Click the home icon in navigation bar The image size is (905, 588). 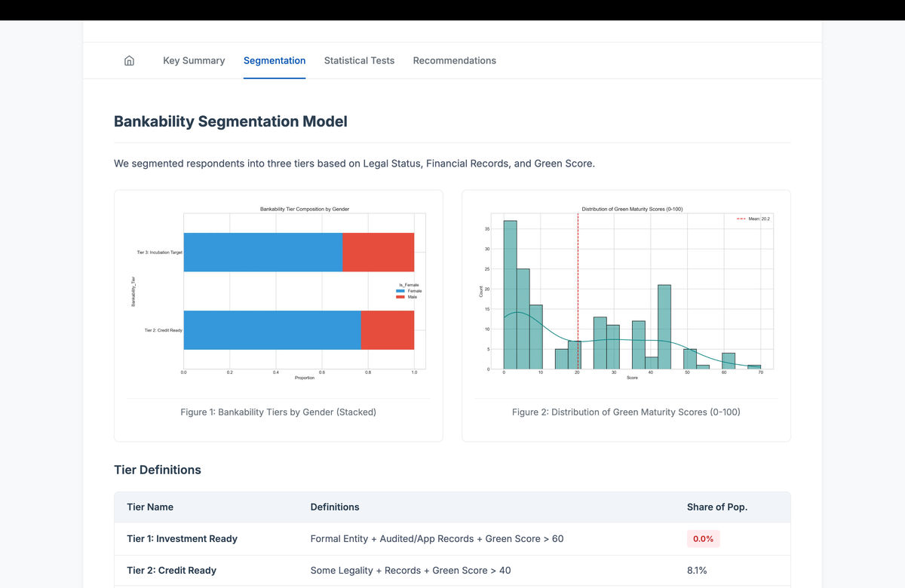click(x=129, y=61)
